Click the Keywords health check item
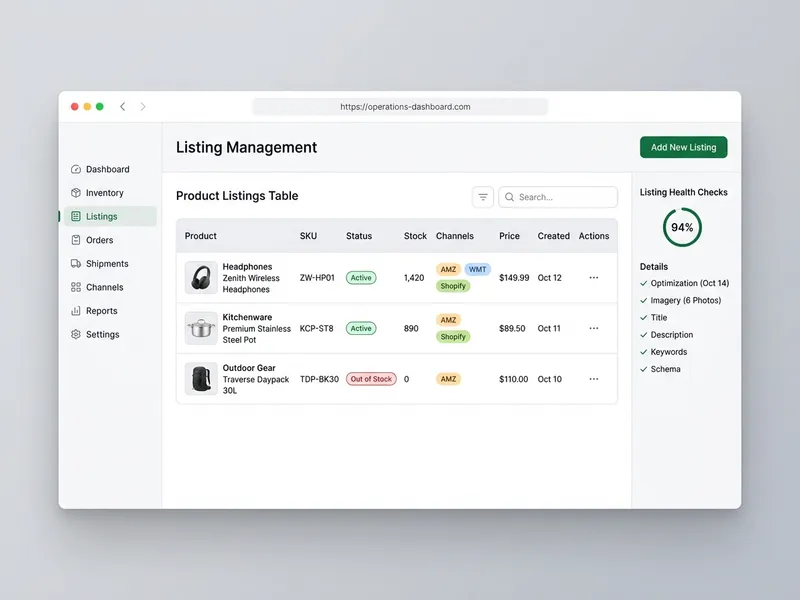 668,352
